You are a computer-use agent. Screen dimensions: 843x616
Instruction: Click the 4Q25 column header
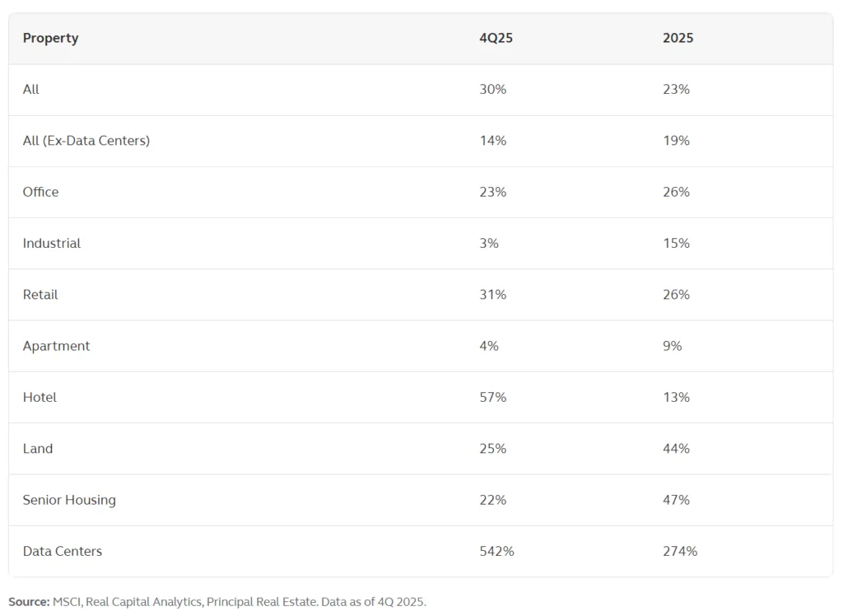[495, 38]
